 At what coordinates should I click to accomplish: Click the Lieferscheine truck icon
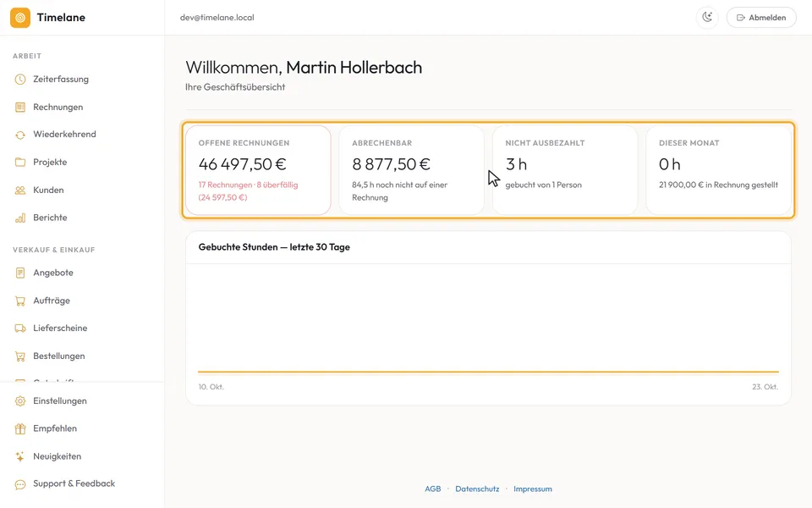click(x=20, y=329)
